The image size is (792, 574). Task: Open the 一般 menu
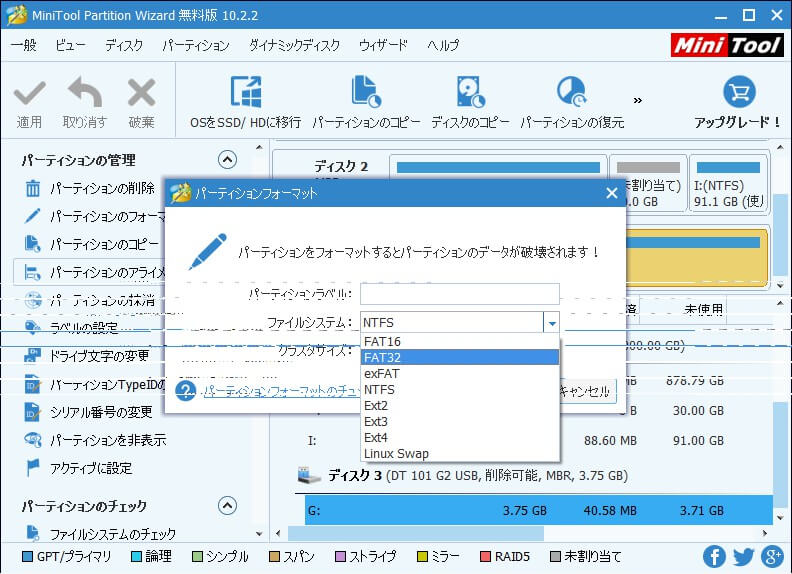[x=24, y=45]
